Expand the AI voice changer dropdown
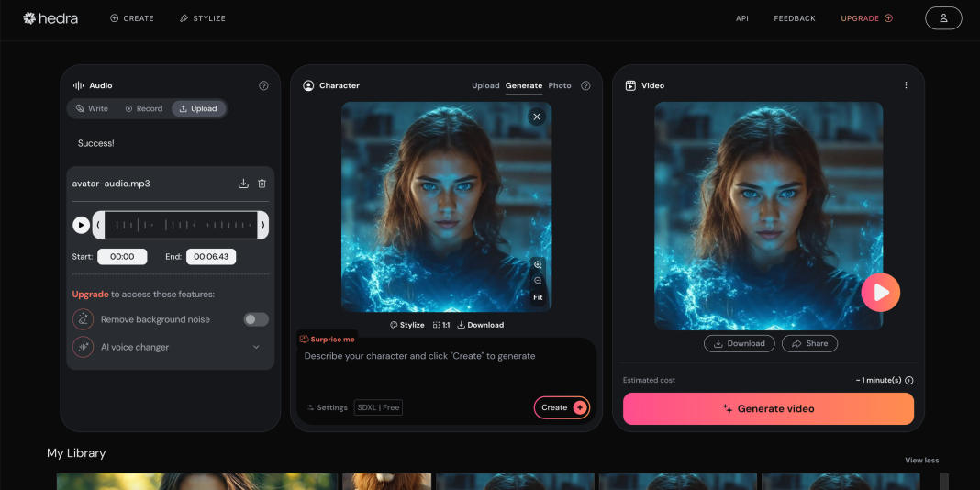980x490 pixels. pyautogui.click(x=256, y=347)
